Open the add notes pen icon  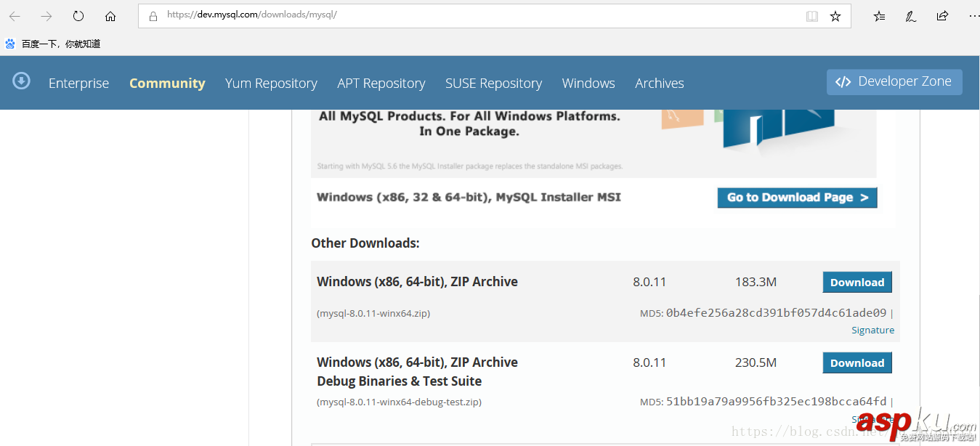point(911,16)
